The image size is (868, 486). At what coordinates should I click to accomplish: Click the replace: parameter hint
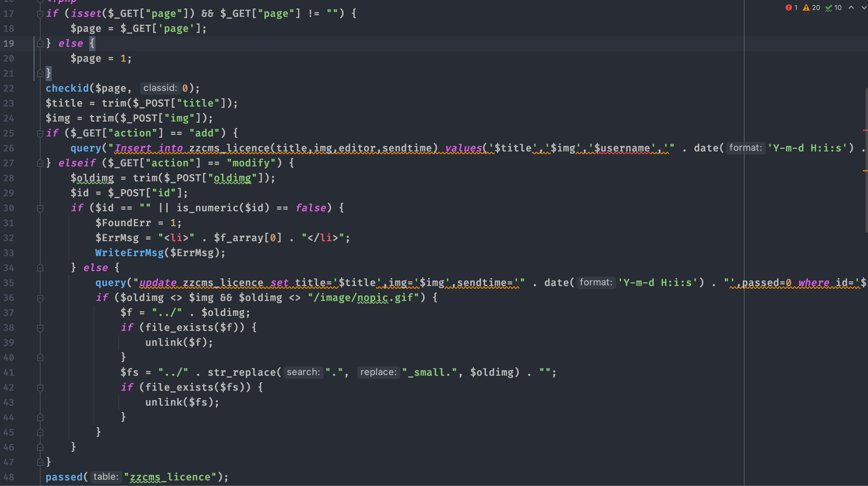379,372
